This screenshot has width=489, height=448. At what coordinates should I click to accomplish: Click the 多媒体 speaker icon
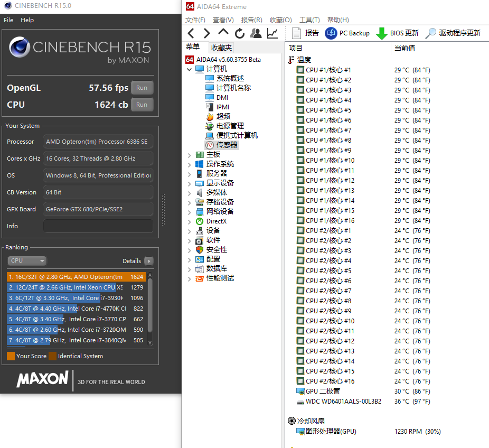200,192
